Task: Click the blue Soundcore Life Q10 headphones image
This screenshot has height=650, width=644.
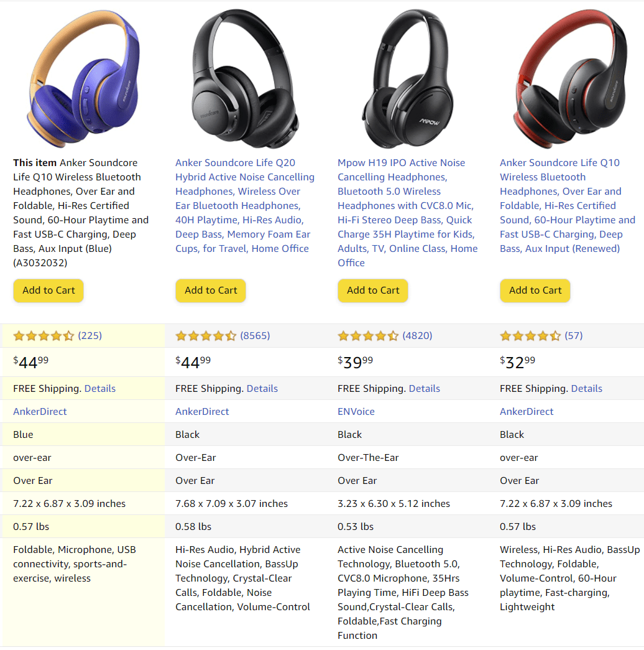Action: pos(84,78)
